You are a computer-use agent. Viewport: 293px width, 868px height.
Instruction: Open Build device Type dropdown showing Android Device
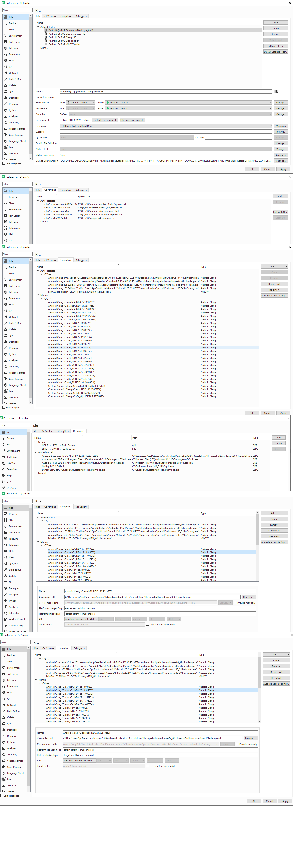pos(81,103)
